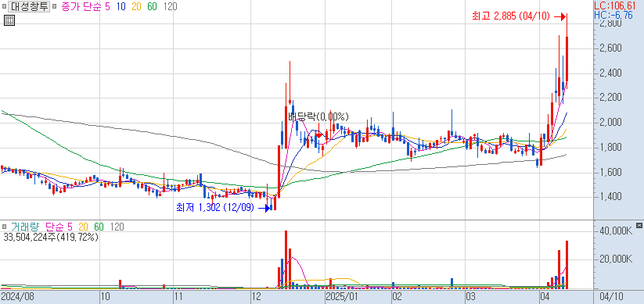Click the 40,000K volume axis label
644x304 pixels.
616,231
